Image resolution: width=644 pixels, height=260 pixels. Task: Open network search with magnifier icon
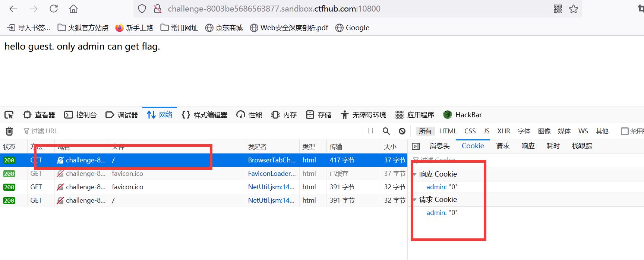[x=386, y=131]
